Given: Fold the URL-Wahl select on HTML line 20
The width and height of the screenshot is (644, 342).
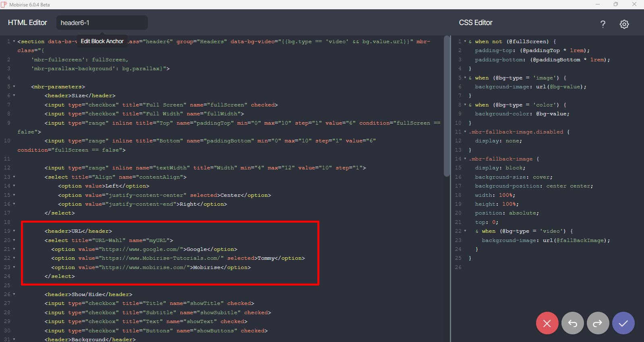Looking at the screenshot, I should 14,240.
